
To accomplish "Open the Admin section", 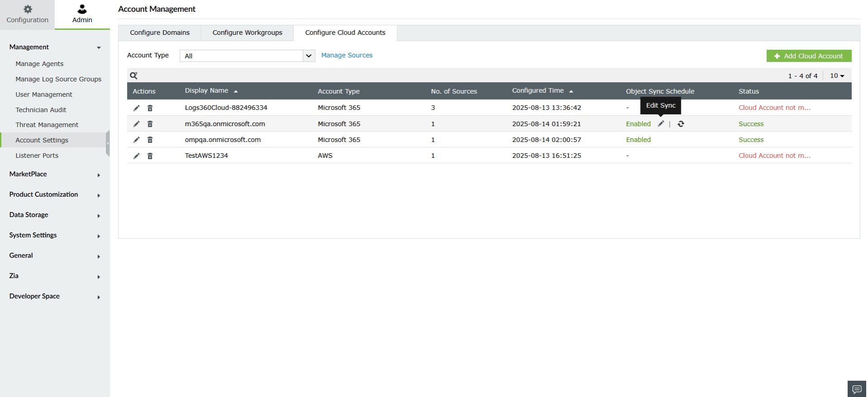I will 82,14.
